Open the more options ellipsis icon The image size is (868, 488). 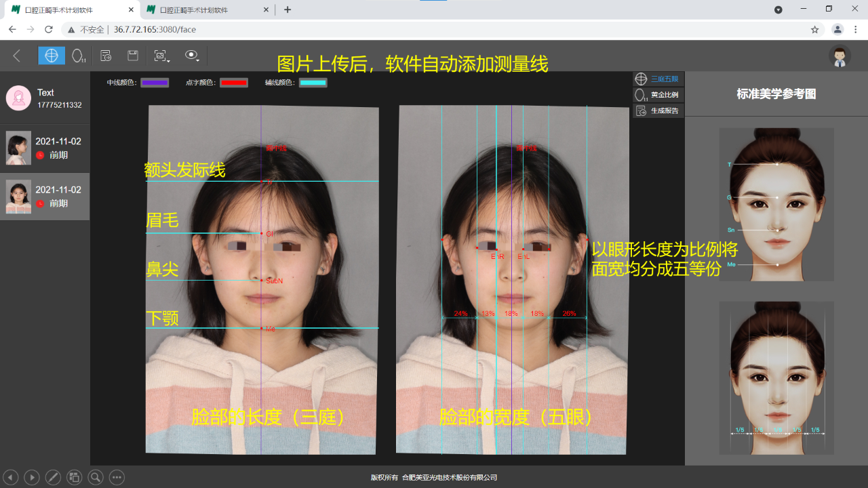117,477
